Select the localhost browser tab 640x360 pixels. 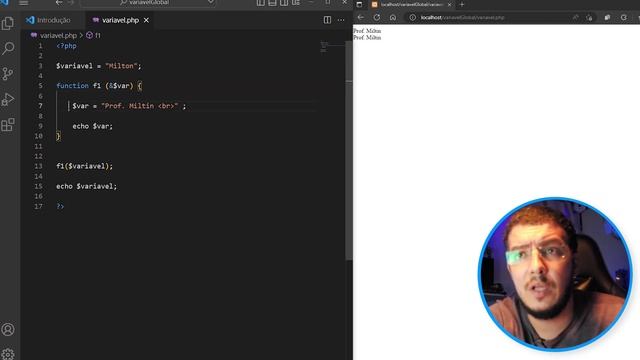point(411,4)
